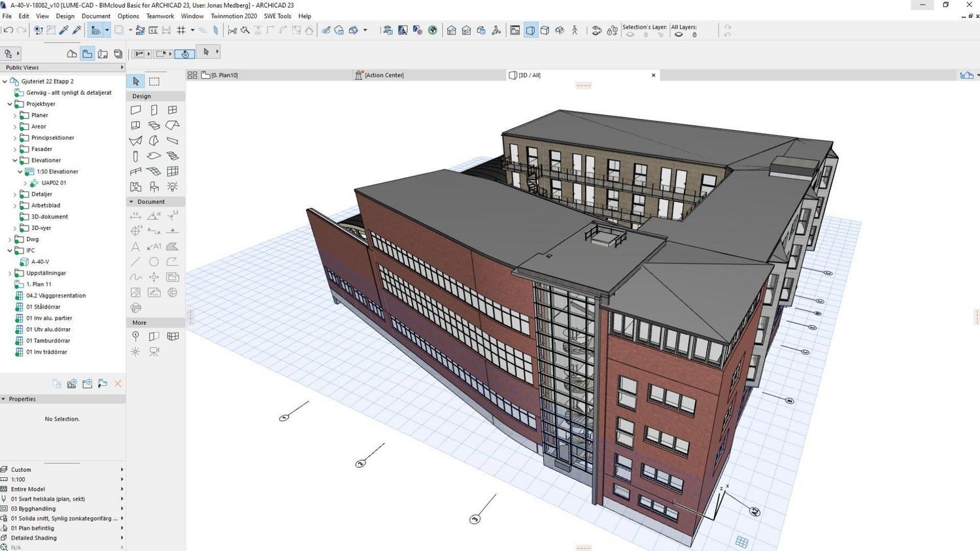Select the Dimension tool
This screenshot has height=551, width=980.
136,216
